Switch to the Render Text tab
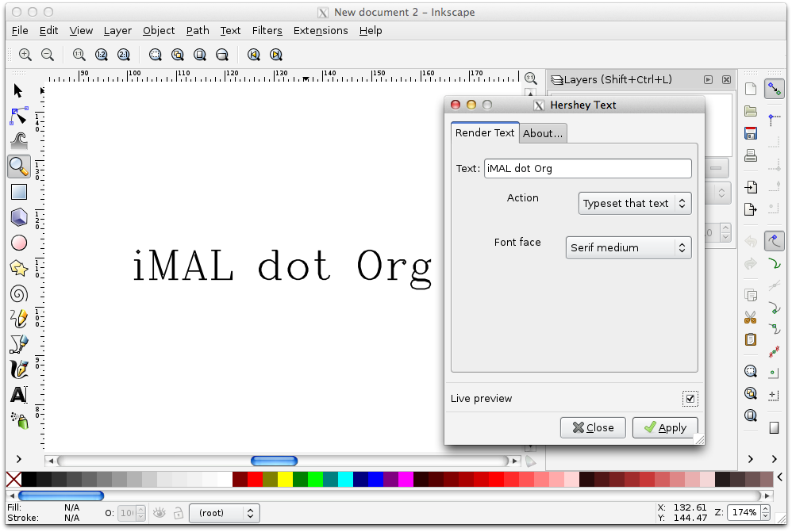This screenshot has width=792, height=532. pos(484,132)
